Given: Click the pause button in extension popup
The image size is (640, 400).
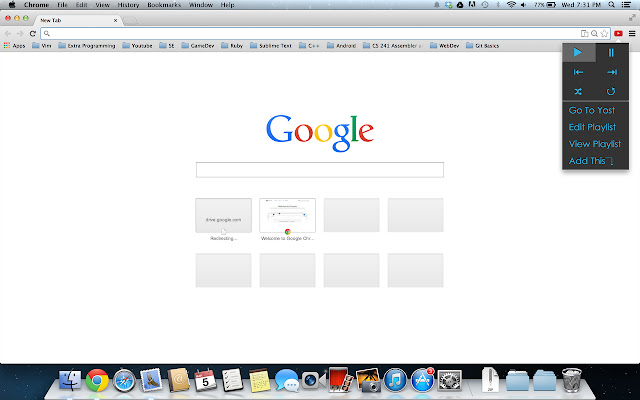Looking at the screenshot, I should [611, 53].
